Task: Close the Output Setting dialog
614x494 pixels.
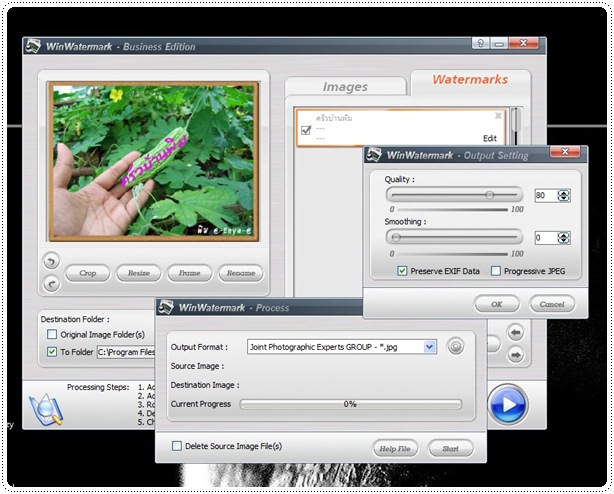Action: point(565,152)
